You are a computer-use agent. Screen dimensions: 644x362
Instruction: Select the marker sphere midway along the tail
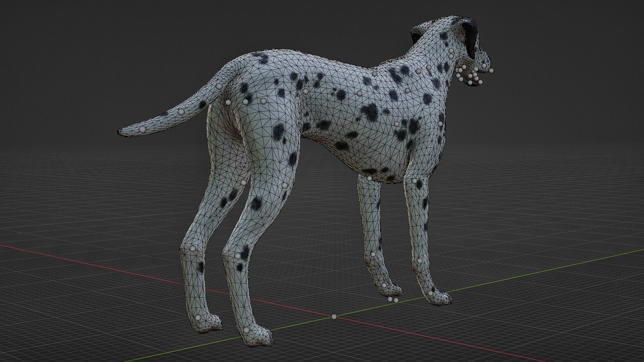(181, 112)
